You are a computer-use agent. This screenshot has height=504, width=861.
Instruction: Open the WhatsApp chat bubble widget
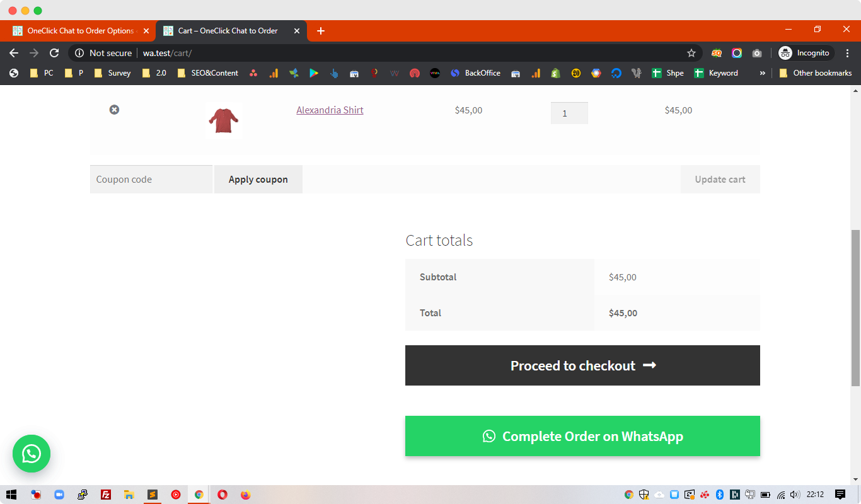coord(31,454)
